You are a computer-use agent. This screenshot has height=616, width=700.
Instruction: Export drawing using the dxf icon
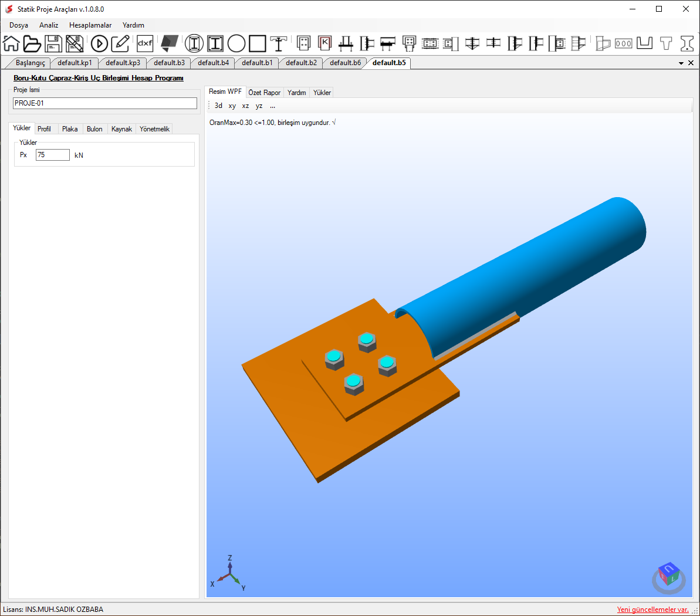click(145, 43)
